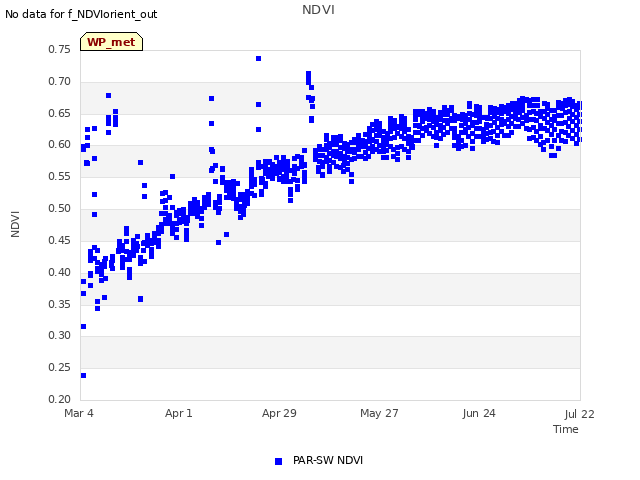Click the 0.35 y-axis tick label

pos(60,304)
